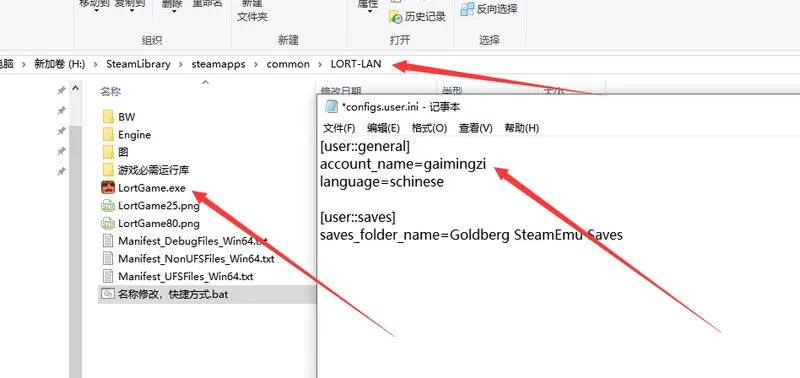Select the BW folder icon
The width and height of the screenshot is (800, 378).
pyautogui.click(x=108, y=117)
